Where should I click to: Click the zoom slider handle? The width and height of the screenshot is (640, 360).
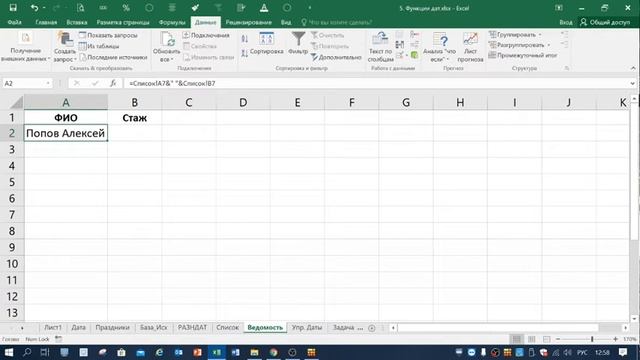[592, 339]
